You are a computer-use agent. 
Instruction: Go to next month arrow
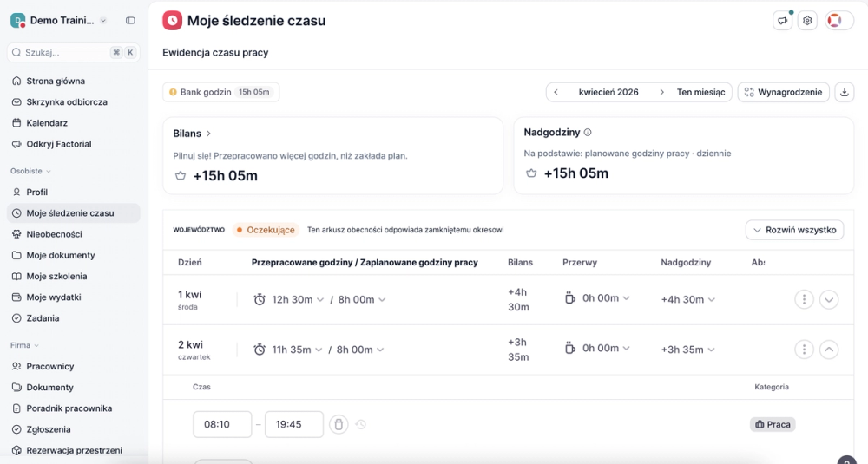661,92
